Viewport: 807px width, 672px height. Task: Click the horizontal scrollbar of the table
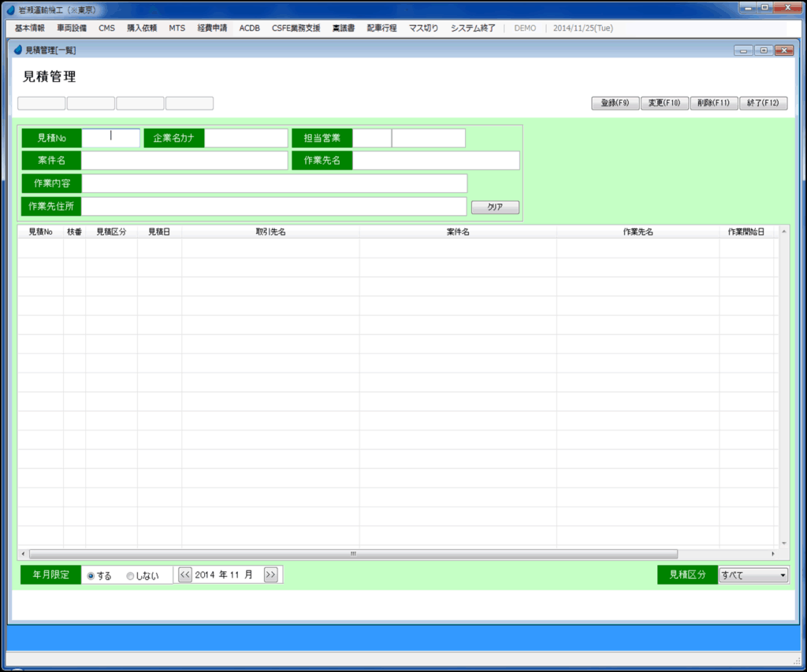pyautogui.click(x=353, y=554)
